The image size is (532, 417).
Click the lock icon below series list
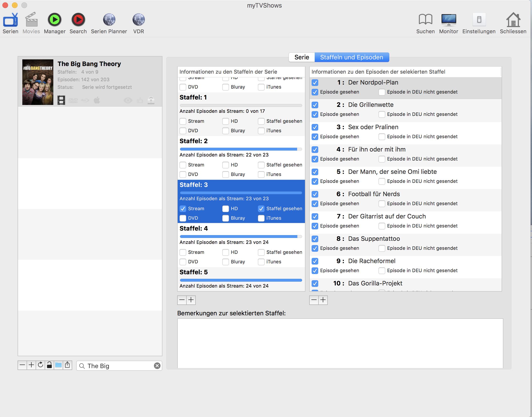(49, 365)
